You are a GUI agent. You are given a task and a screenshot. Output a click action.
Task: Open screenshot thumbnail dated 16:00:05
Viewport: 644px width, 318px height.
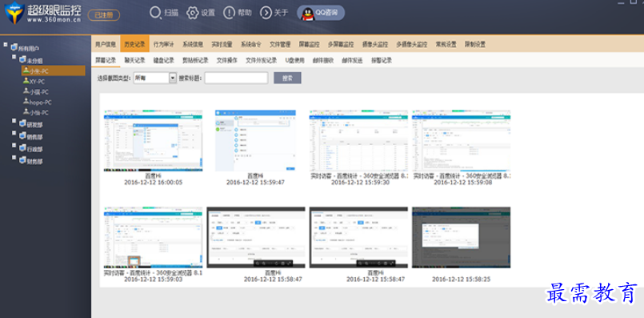153,141
